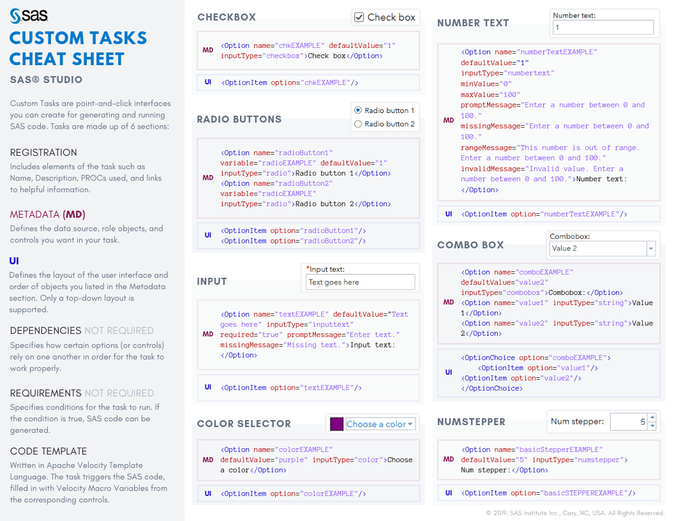Image resolution: width=674 pixels, height=521 pixels.
Task: Click the Num stepper value field
Action: click(628, 422)
